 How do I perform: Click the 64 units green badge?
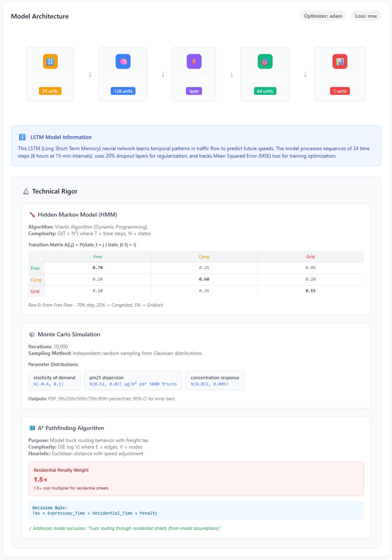(265, 91)
